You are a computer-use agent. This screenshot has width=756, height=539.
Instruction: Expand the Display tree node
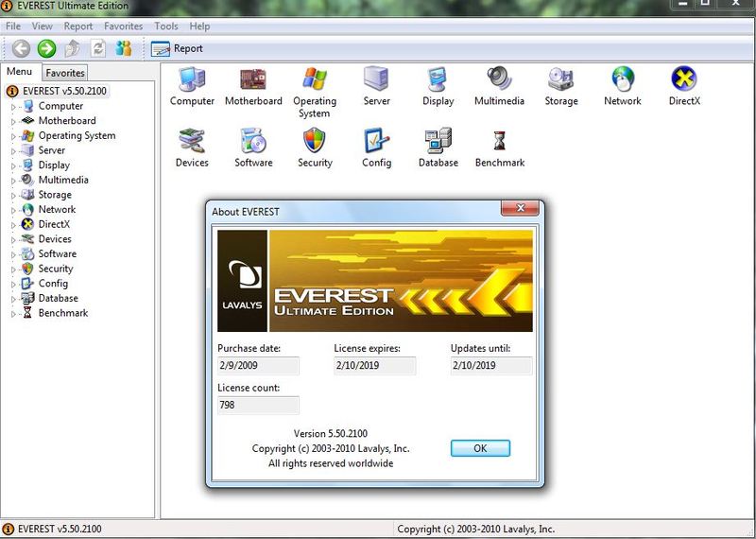point(13,166)
